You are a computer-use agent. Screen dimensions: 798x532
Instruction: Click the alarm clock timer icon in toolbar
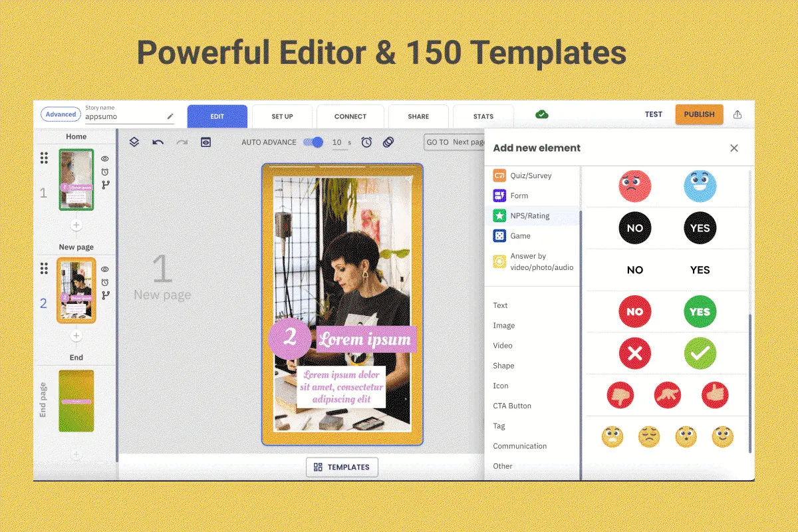(x=366, y=142)
